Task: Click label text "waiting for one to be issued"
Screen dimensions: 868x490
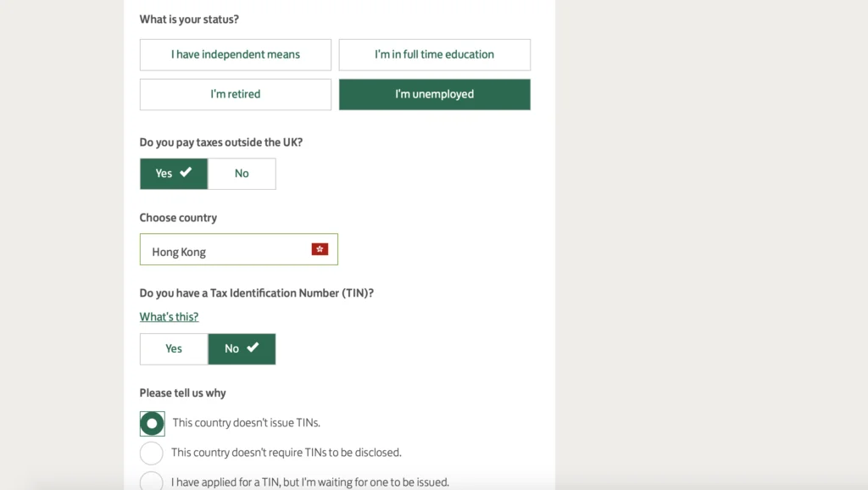Action: click(x=376, y=482)
